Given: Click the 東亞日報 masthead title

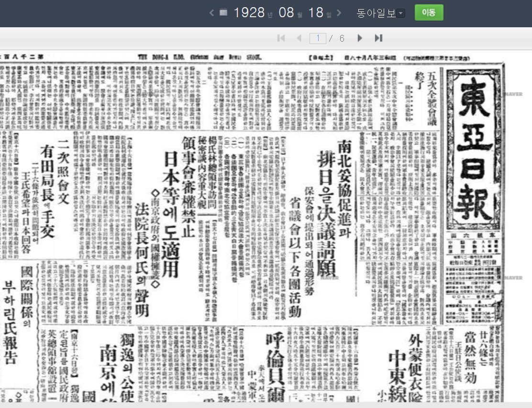Looking at the screenshot, I should tap(474, 149).
